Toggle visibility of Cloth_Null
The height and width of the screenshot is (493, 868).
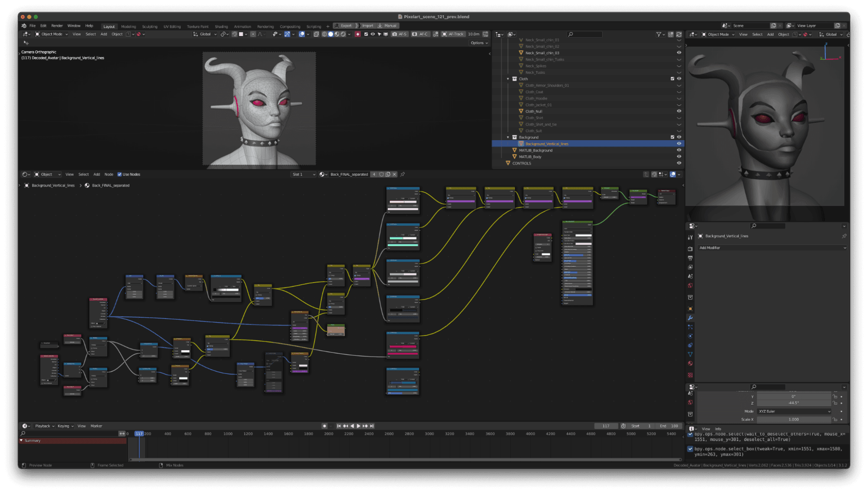point(679,112)
